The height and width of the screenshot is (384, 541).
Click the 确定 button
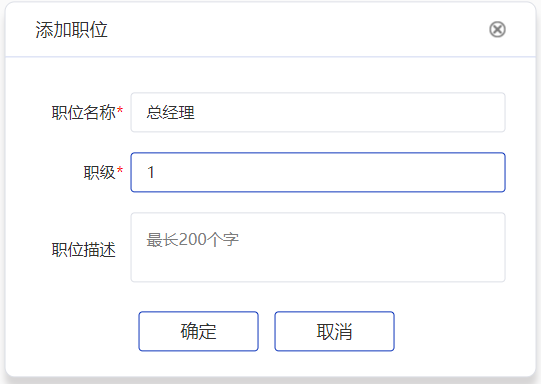pos(198,331)
